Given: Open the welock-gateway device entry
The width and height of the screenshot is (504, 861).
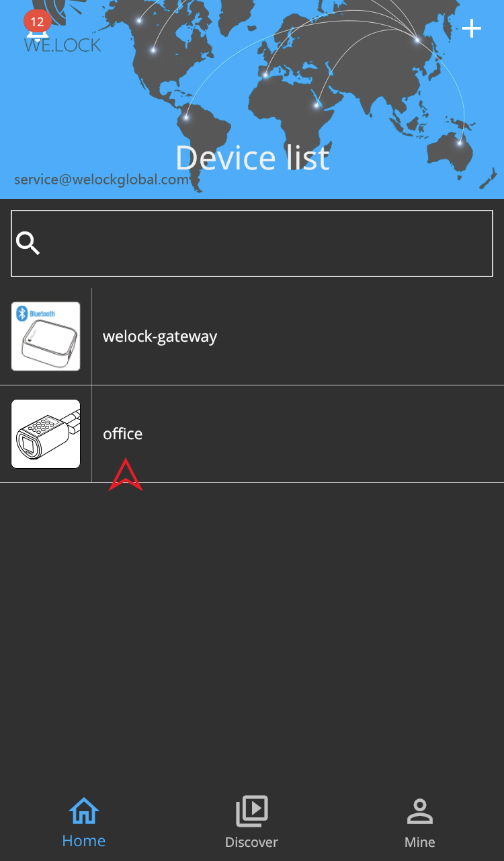Looking at the screenshot, I should coord(252,336).
